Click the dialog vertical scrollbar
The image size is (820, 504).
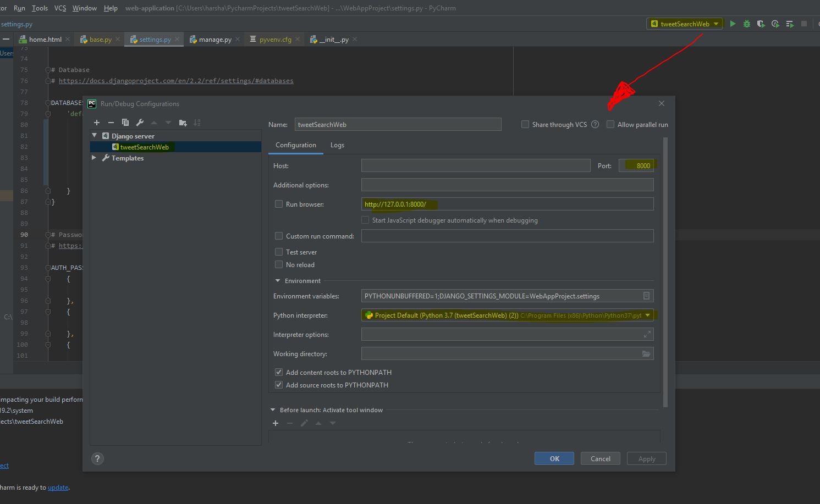[x=665, y=272]
